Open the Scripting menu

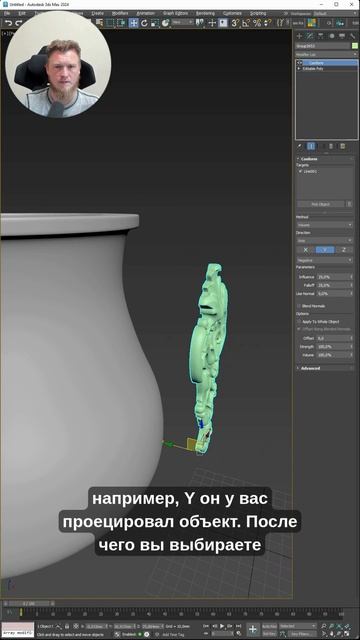point(258,13)
